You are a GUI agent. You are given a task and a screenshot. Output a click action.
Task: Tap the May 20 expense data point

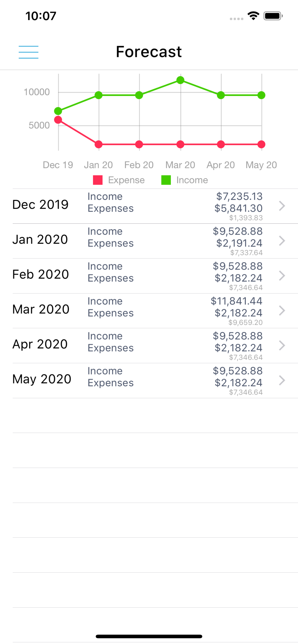(262, 144)
